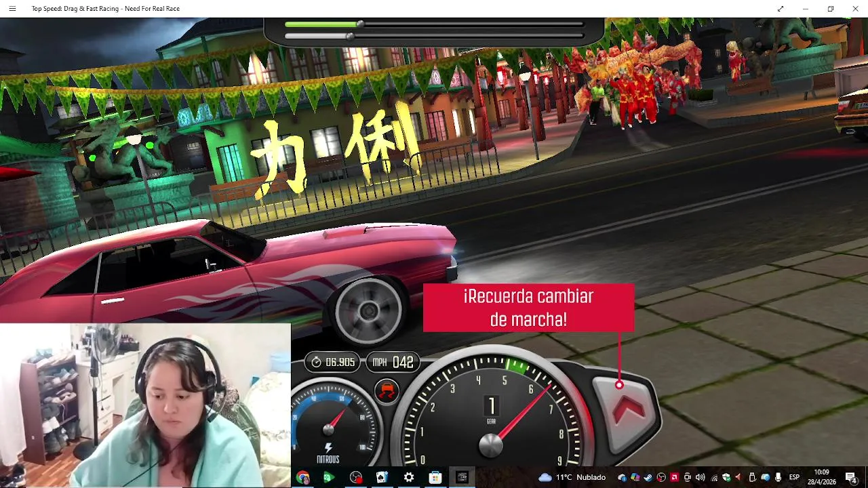Screen dimensions: 868x488
Task: Open the volume speaker control
Action: [x=700, y=478]
